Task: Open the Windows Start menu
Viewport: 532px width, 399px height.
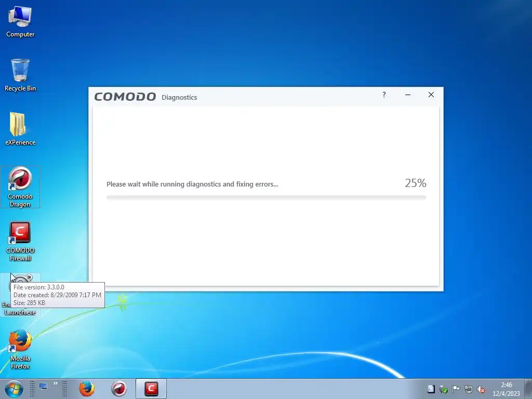Action: pyautogui.click(x=14, y=389)
